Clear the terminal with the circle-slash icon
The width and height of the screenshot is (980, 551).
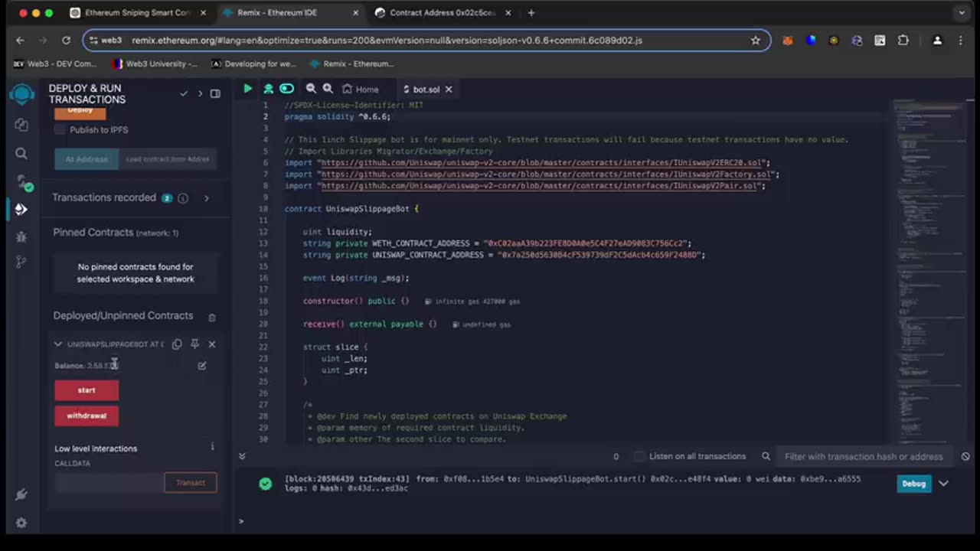(x=965, y=456)
